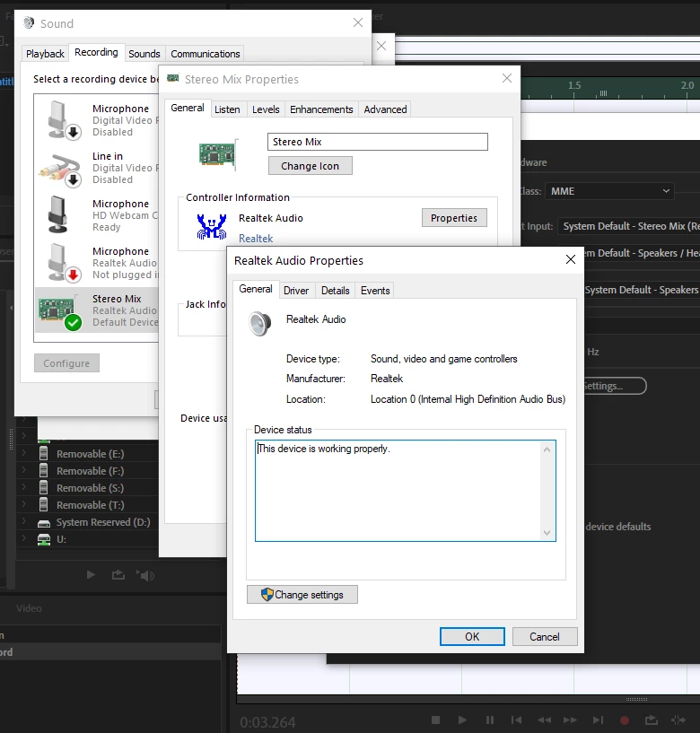Click the Sound dialog title bar icon
Screen dimensions: 700x733
click(x=29, y=22)
